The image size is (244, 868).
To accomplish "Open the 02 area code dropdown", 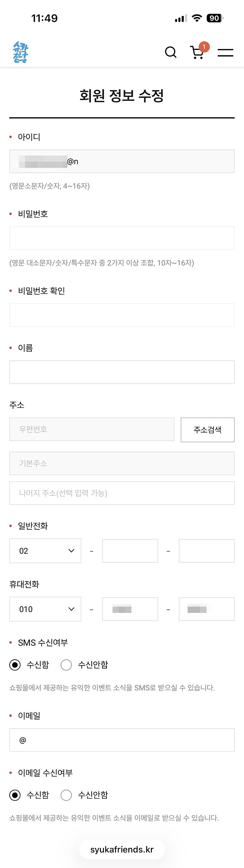I will click(x=45, y=551).
